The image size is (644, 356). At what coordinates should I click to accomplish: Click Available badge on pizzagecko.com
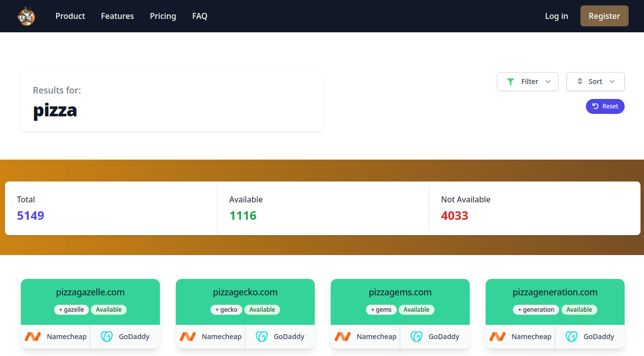[x=262, y=310]
